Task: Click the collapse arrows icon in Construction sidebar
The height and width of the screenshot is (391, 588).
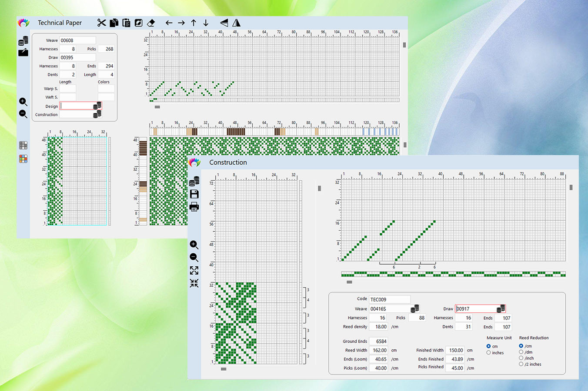Action: click(x=194, y=283)
